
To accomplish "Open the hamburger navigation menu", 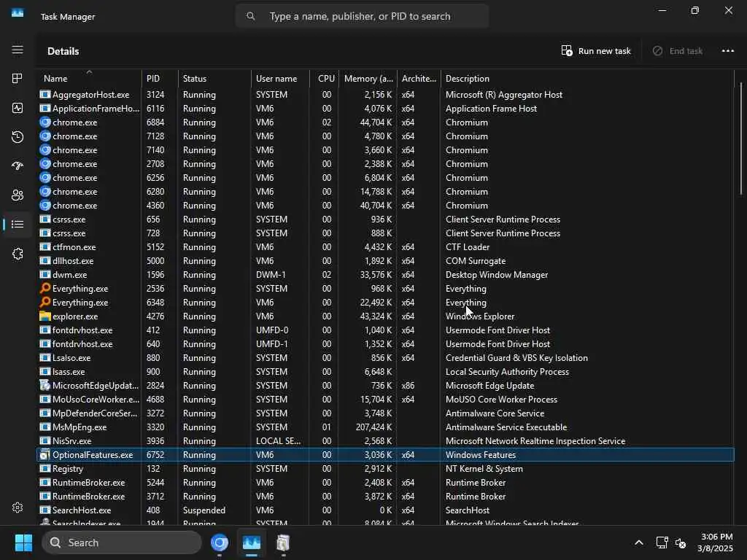I will pos(18,50).
